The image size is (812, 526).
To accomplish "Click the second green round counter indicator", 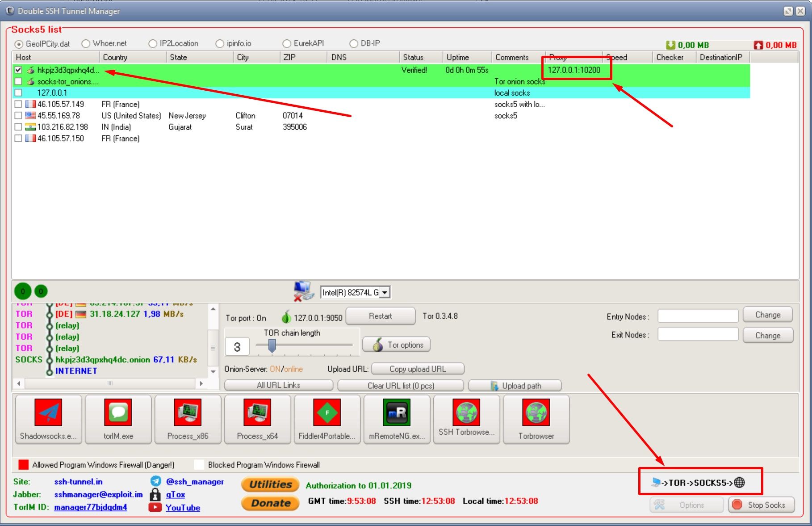I will click(x=41, y=291).
